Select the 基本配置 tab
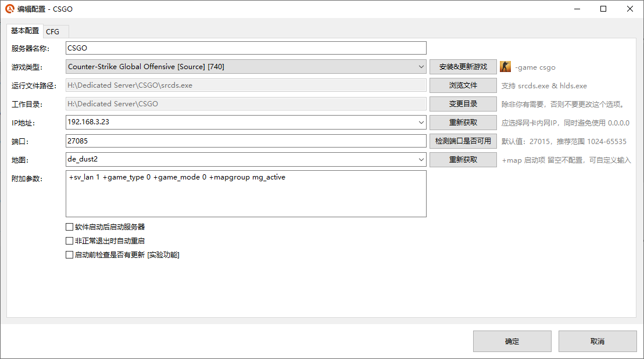This screenshot has height=359, width=644. [x=25, y=31]
